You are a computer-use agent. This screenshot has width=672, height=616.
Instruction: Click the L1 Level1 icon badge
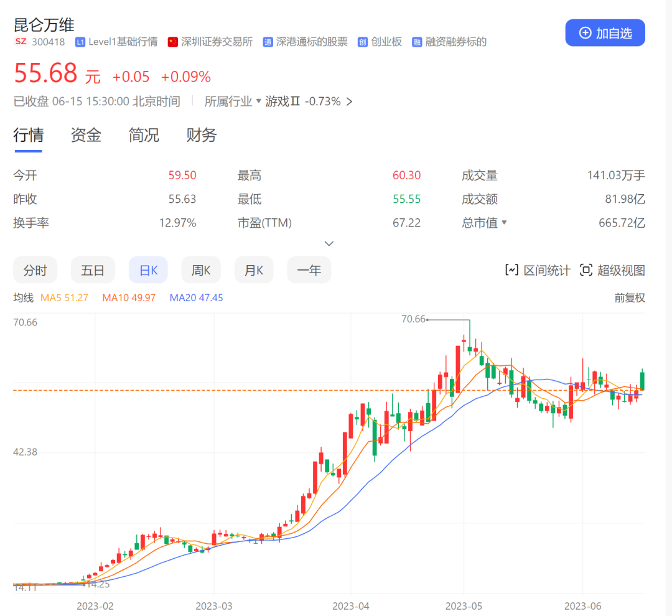point(80,42)
